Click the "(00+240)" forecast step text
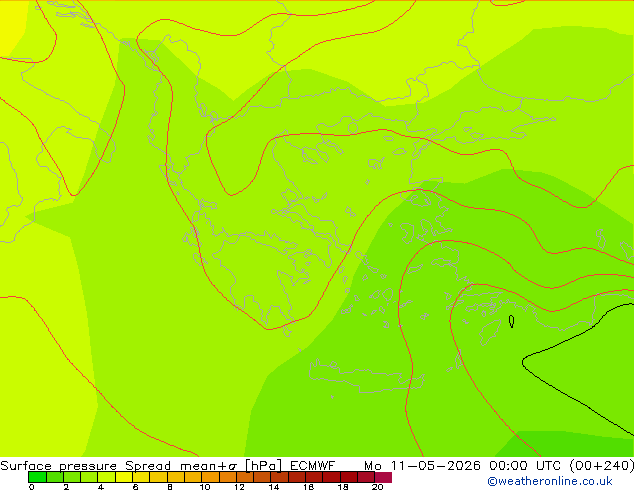Screen dimensions: 634x490 [601, 466]
